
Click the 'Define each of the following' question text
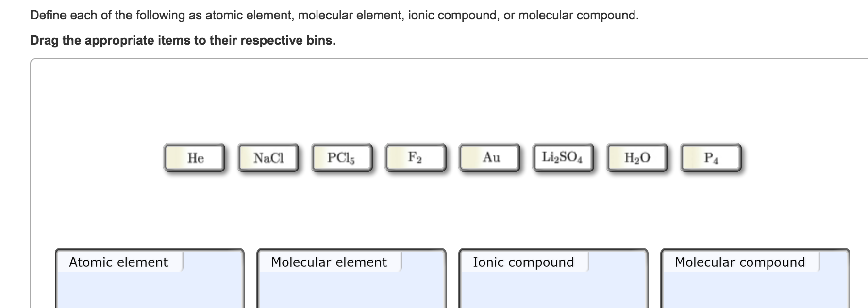334,16
